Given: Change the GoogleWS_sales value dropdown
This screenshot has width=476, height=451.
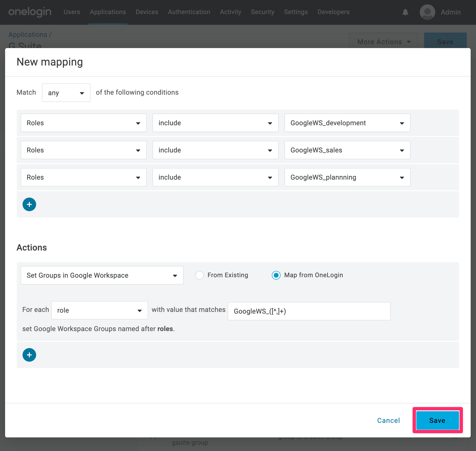Looking at the screenshot, I should [x=347, y=150].
